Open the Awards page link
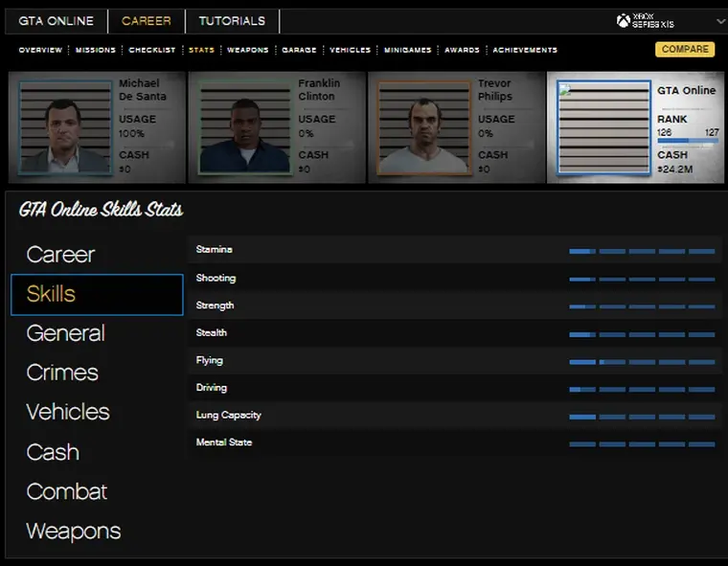 [462, 50]
